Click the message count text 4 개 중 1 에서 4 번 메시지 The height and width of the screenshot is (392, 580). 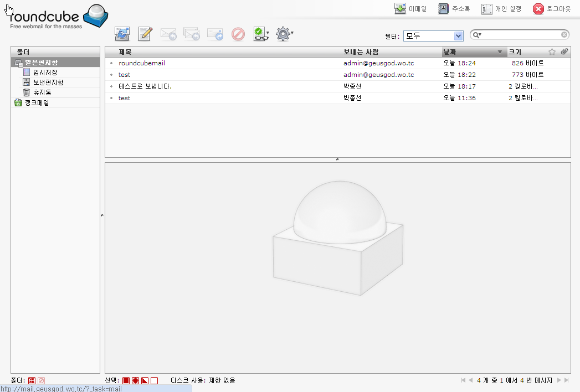(x=515, y=380)
